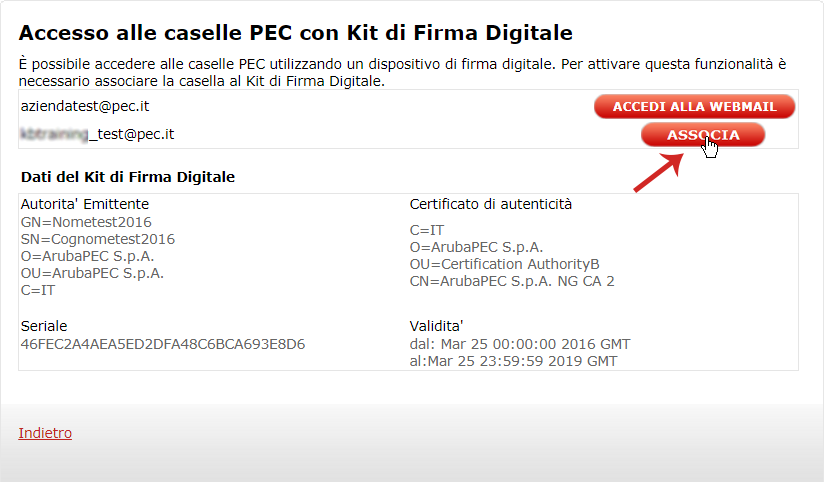This screenshot has height=482, width=824.
Task: Click the ACCEDI ALLA WEBMAIL button
Action: (x=694, y=107)
